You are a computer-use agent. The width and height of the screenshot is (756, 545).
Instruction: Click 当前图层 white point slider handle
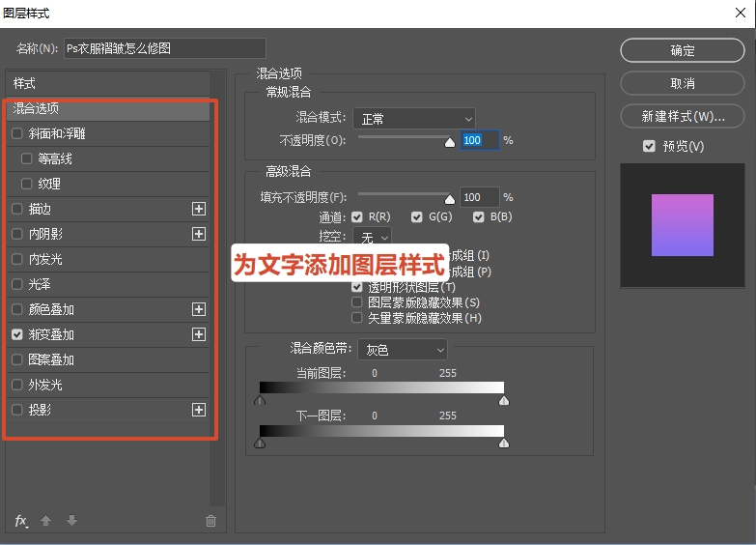click(504, 400)
